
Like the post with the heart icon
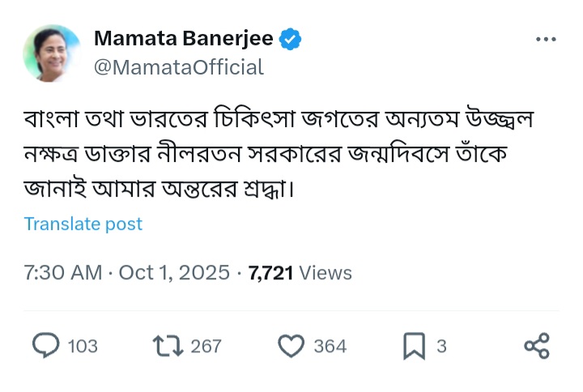(x=290, y=346)
